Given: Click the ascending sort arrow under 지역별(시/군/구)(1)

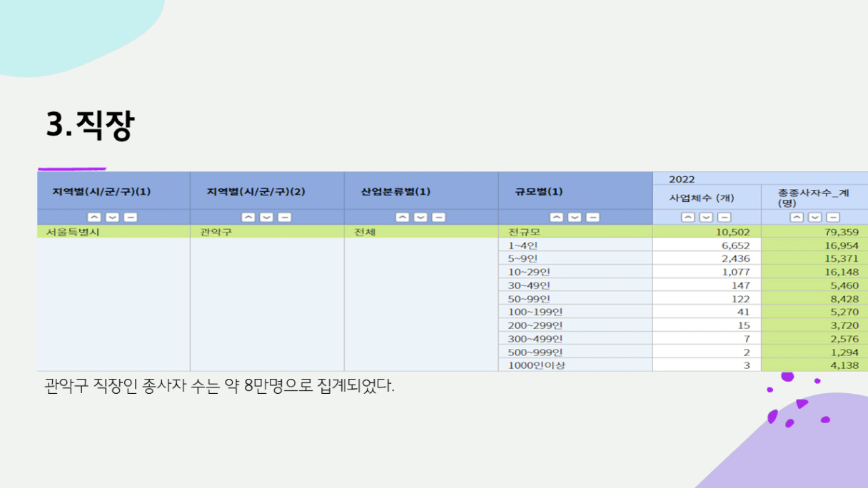Looking at the screenshot, I should pos(94,218).
